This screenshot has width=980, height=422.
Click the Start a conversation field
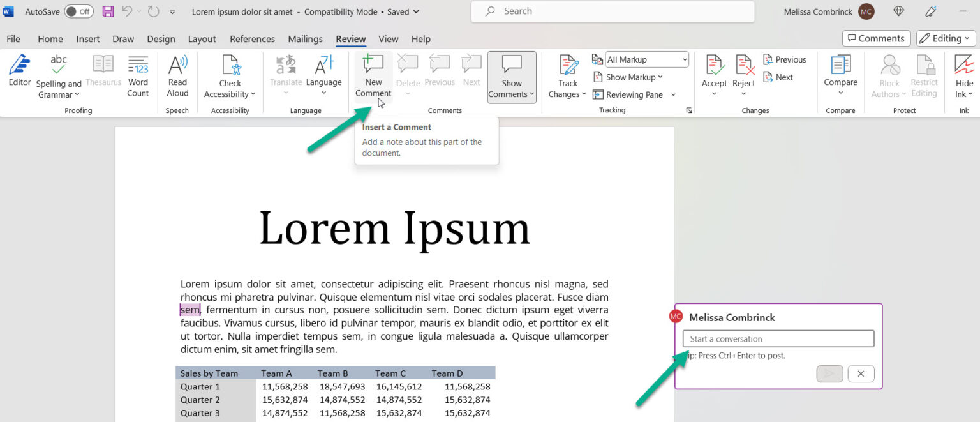coord(778,339)
